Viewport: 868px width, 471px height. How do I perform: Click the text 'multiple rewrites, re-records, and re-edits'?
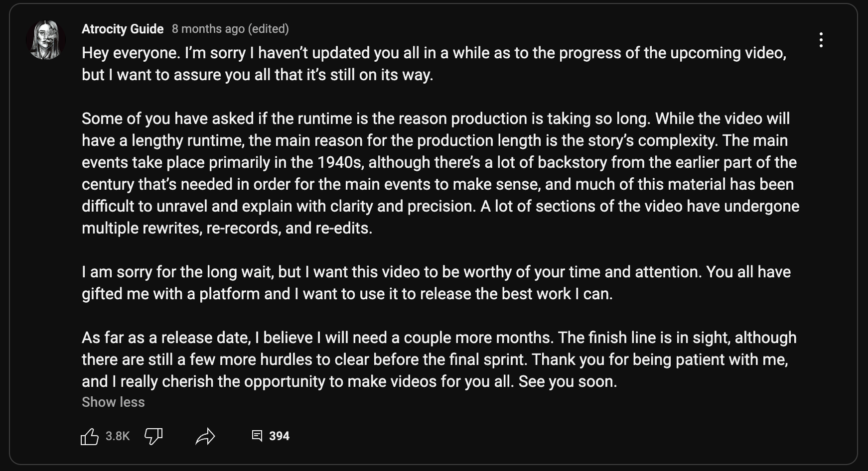pyautogui.click(x=227, y=228)
